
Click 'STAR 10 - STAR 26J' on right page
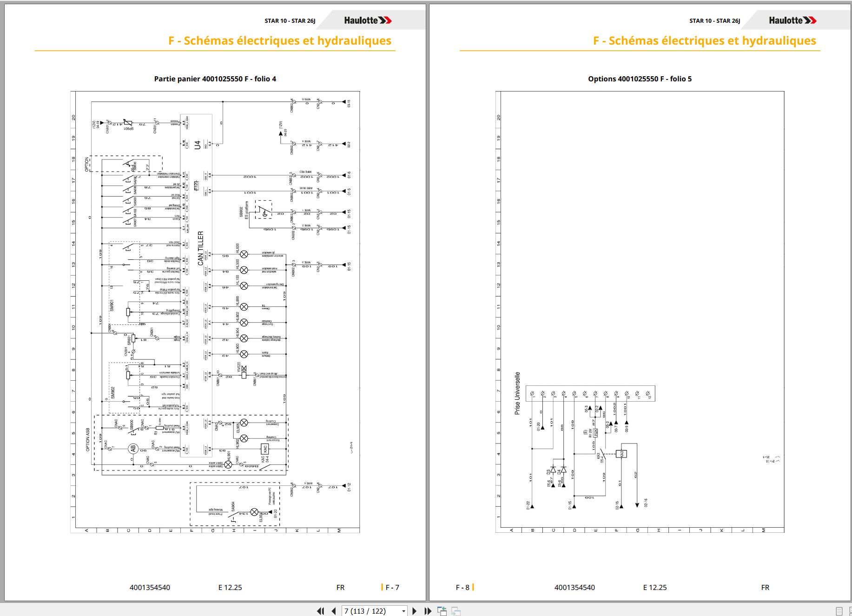click(x=715, y=20)
